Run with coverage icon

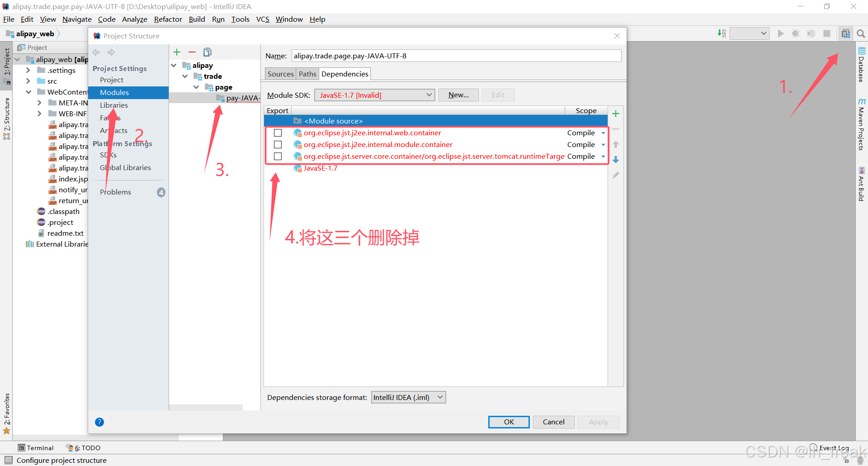coord(811,33)
